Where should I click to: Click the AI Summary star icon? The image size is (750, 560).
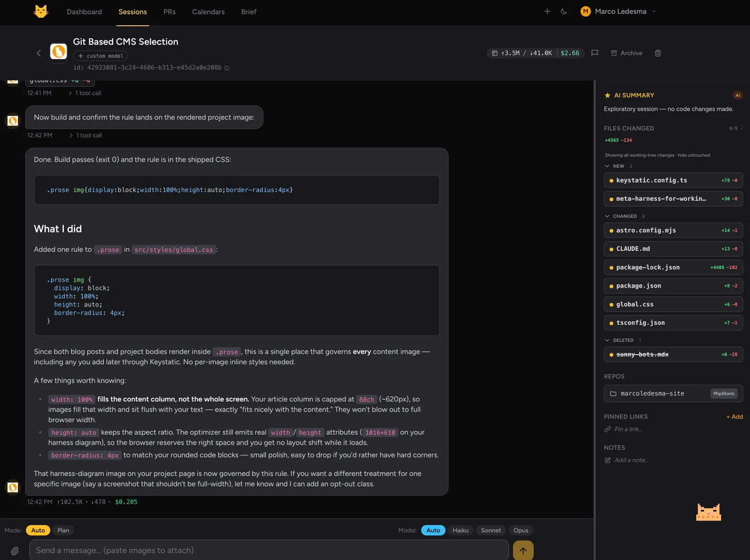[x=608, y=96]
